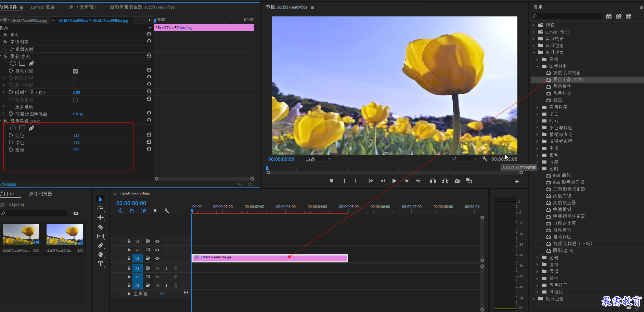The image size is (644, 312).
Task: Switch to 音频剪辑混合器 tab
Action: [x=142, y=7]
